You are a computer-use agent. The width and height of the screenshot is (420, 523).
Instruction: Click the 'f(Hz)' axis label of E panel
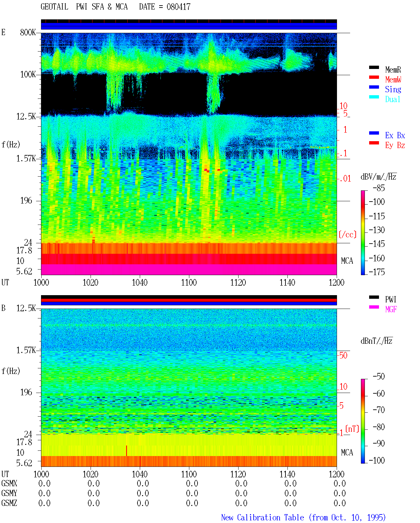pos(10,144)
